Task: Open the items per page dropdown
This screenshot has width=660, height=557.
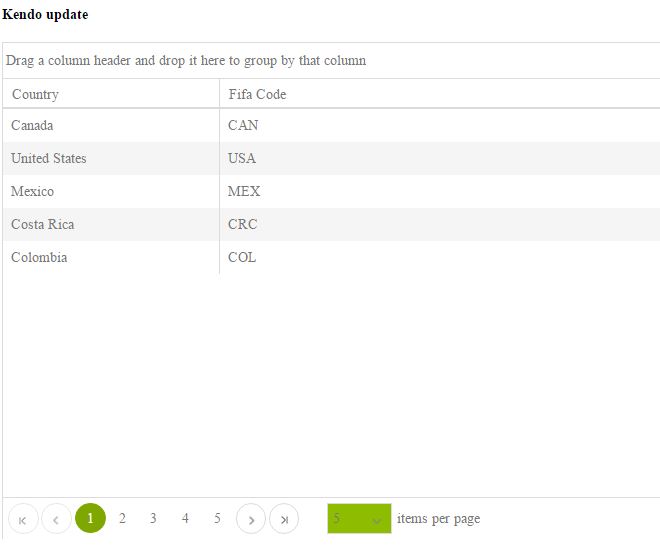Action: click(359, 519)
